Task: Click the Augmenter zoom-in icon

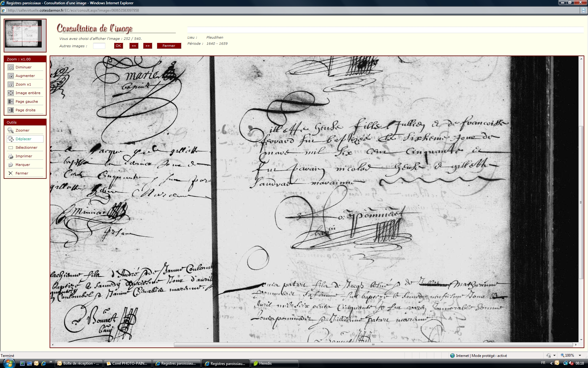Action: click(x=11, y=76)
